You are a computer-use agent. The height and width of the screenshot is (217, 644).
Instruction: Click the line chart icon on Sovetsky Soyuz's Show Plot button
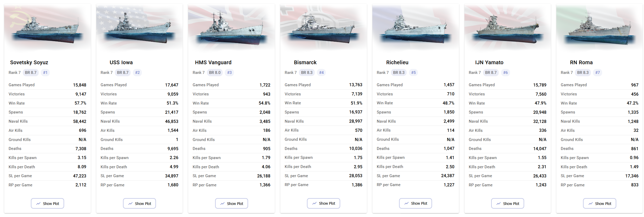pyautogui.click(x=38, y=203)
